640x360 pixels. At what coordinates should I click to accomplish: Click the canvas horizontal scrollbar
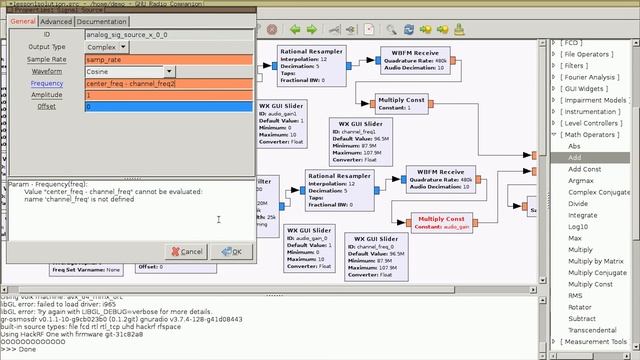tap(237, 289)
